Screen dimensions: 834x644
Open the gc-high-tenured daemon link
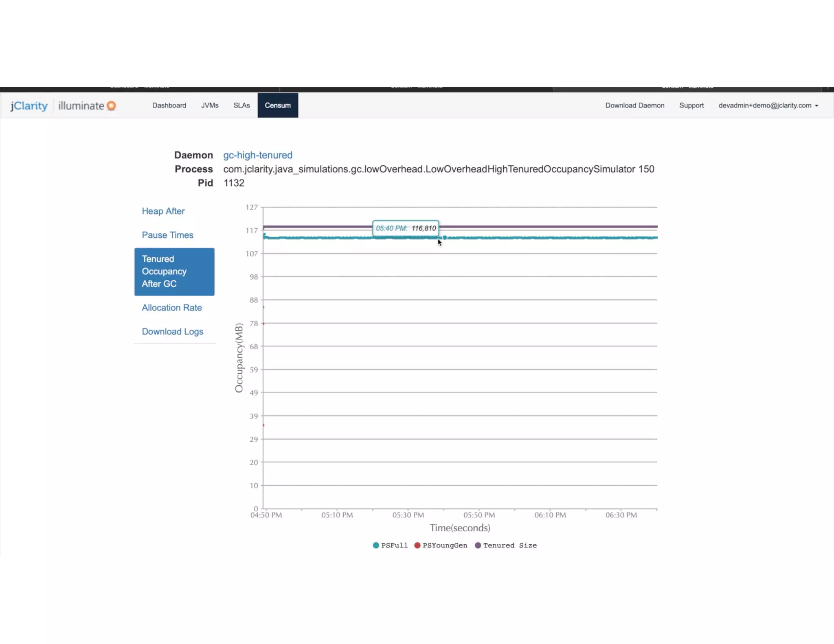258,155
